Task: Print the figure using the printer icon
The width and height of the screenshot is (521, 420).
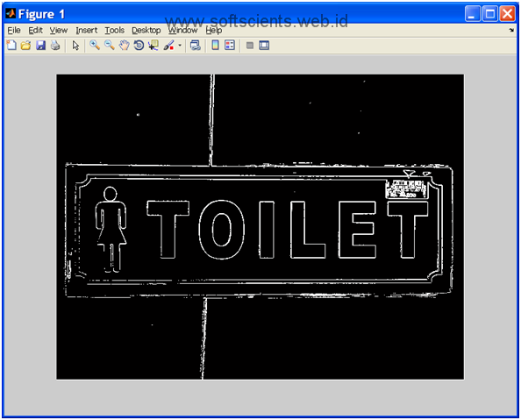Action: click(x=55, y=46)
